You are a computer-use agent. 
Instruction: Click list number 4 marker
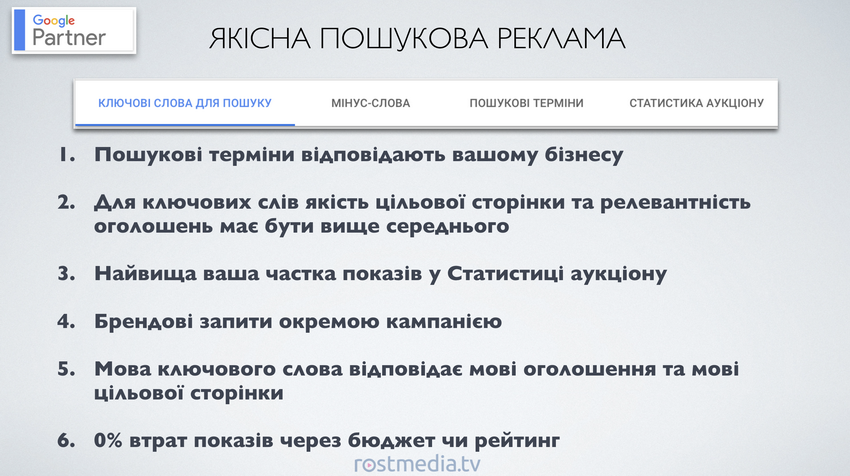coord(66,322)
